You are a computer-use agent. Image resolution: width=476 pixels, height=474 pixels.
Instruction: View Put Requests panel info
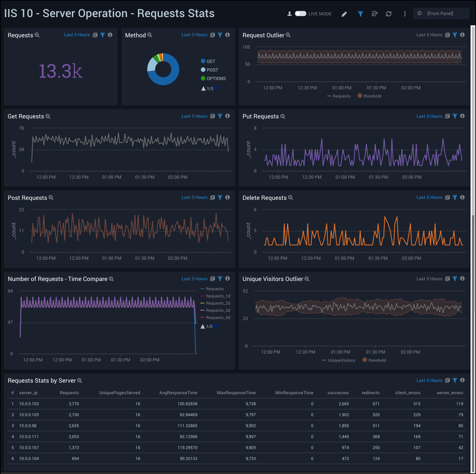[462, 116]
